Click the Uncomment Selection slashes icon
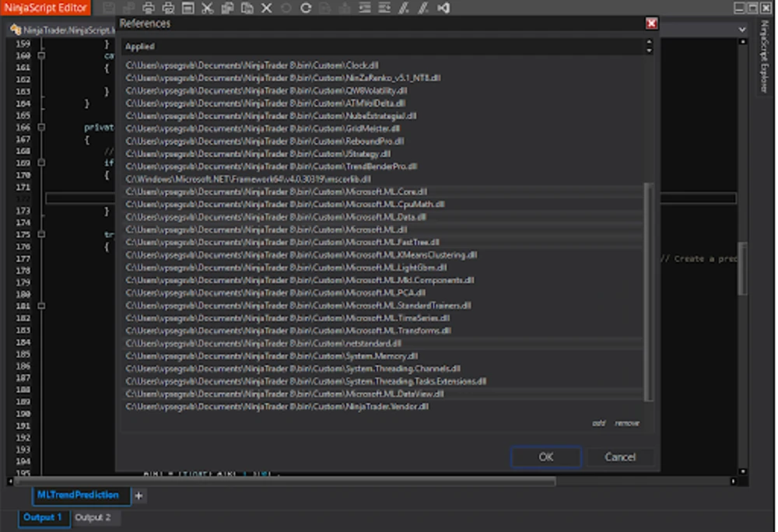This screenshot has height=532, width=778. (423, 8)
